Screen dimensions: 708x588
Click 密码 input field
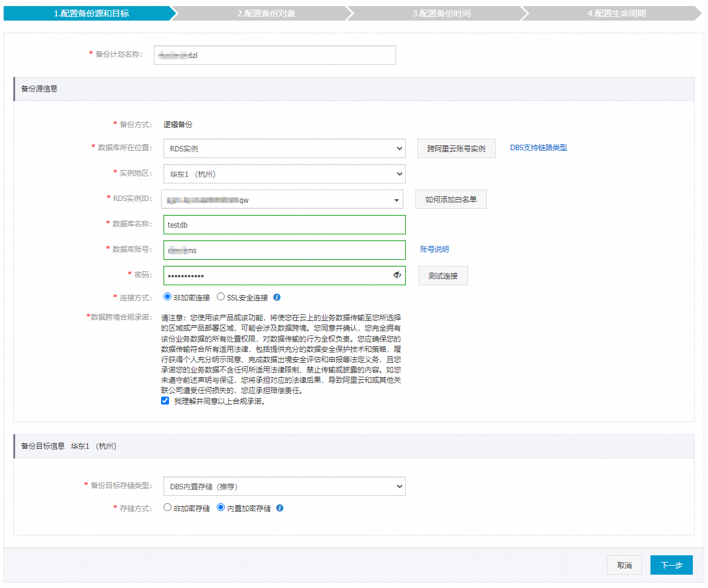point(285,276)
